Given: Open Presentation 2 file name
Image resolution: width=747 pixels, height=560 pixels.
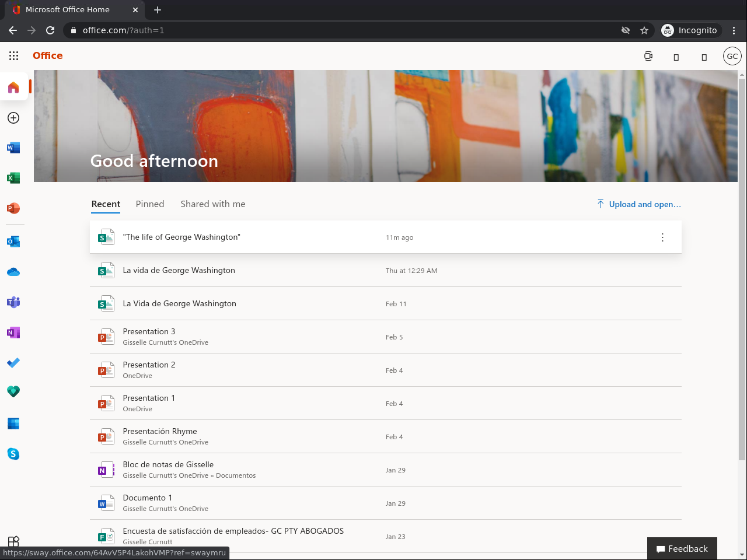Looking at the screenshot, I should [x=149, y=365].
